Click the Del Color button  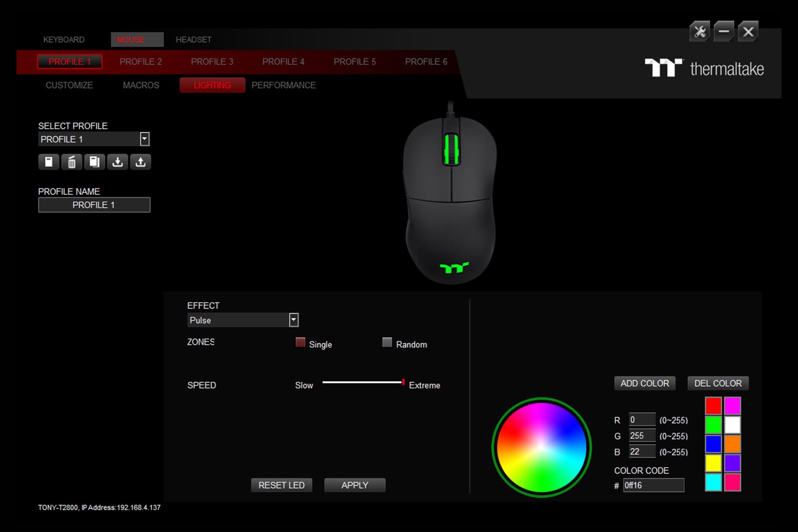[x=718, y=383]
